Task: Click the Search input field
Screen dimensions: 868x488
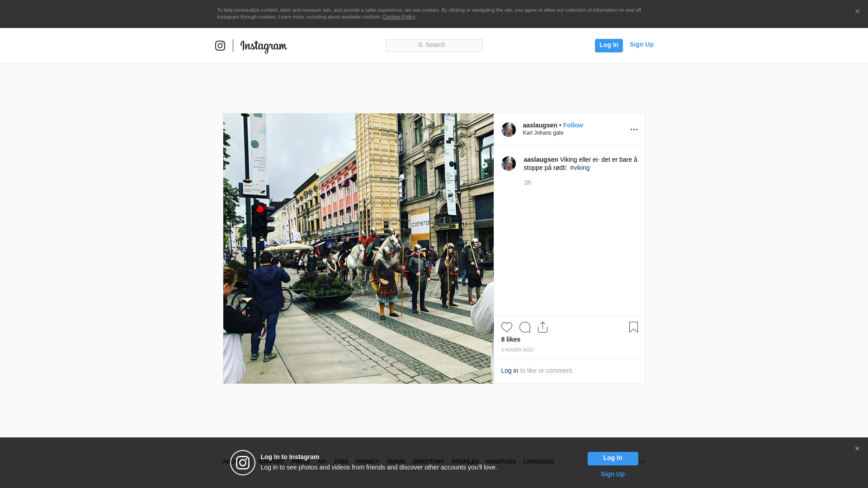Action: 434,45
